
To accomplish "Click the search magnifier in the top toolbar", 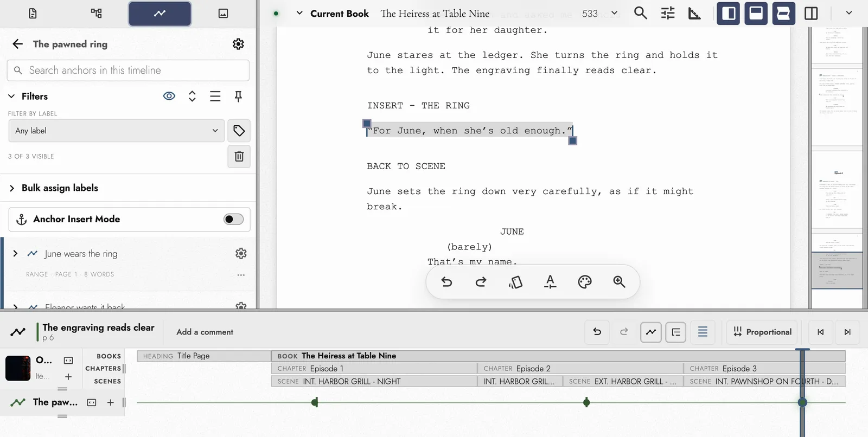I will pos(641,13).
